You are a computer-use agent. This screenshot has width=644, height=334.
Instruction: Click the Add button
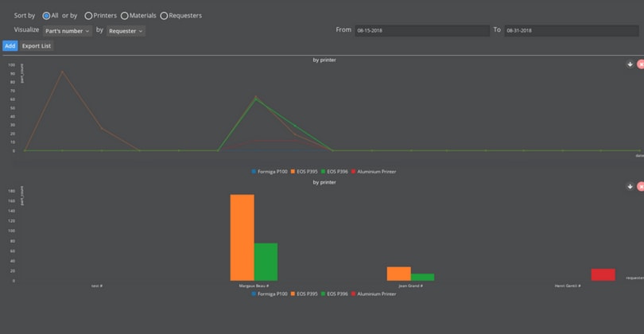click(x=10, y=45)
